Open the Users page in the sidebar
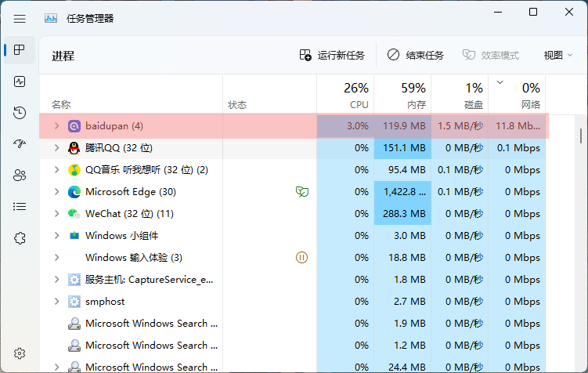588x373 pixels. tap(20, 175)
